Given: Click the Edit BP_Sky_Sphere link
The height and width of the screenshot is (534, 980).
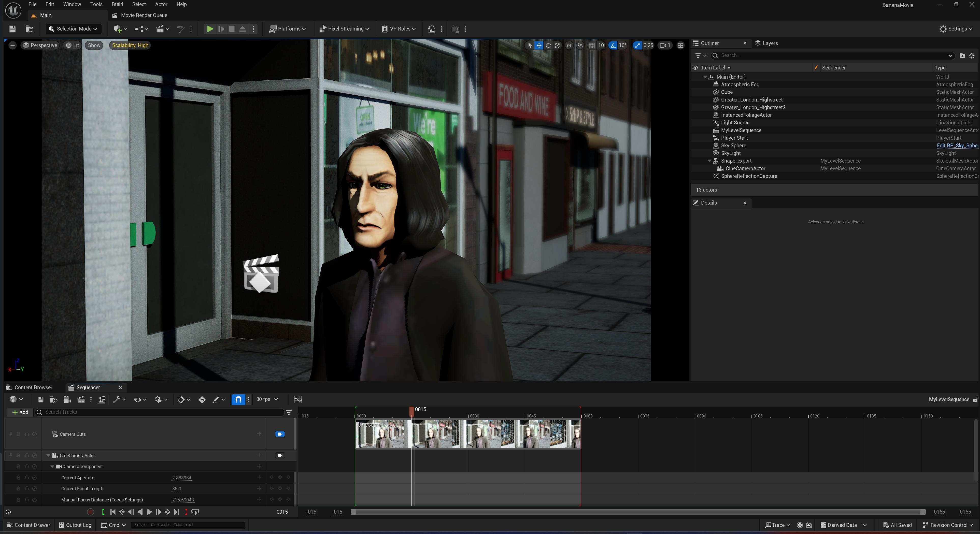Looking at the screenshot, I should point(957,146).
